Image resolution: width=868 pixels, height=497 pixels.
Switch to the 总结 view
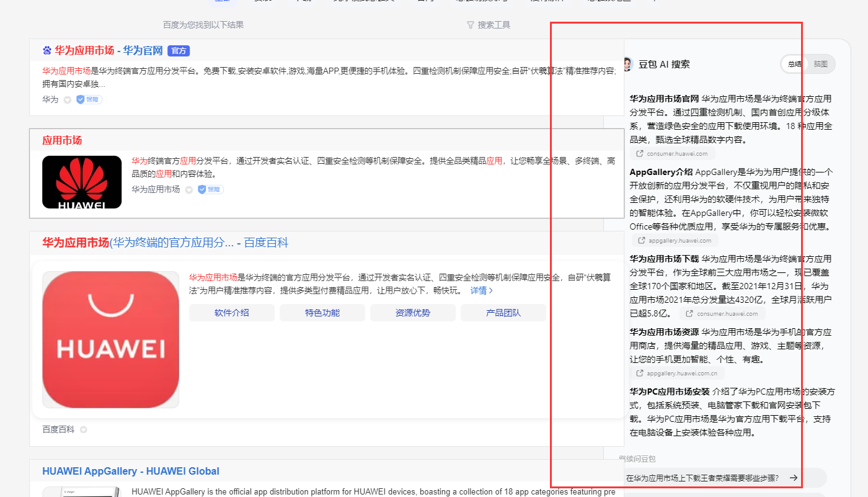tap(795, 64)
